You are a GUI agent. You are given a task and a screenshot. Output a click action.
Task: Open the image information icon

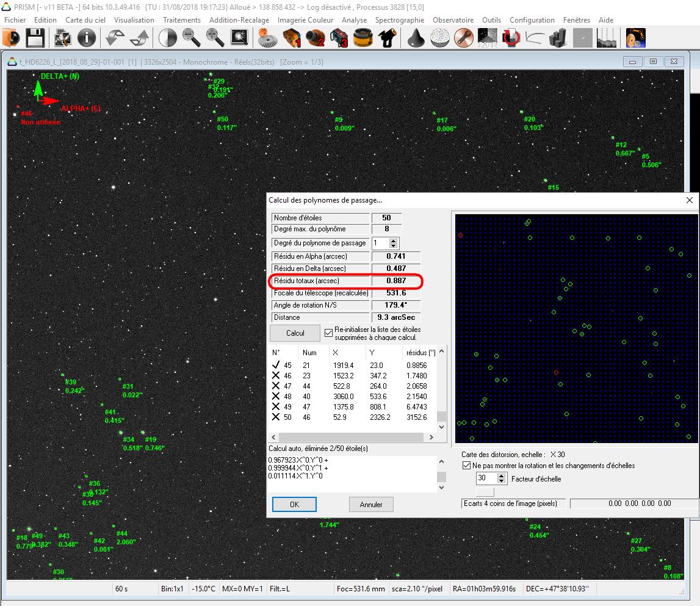(87, 38)
